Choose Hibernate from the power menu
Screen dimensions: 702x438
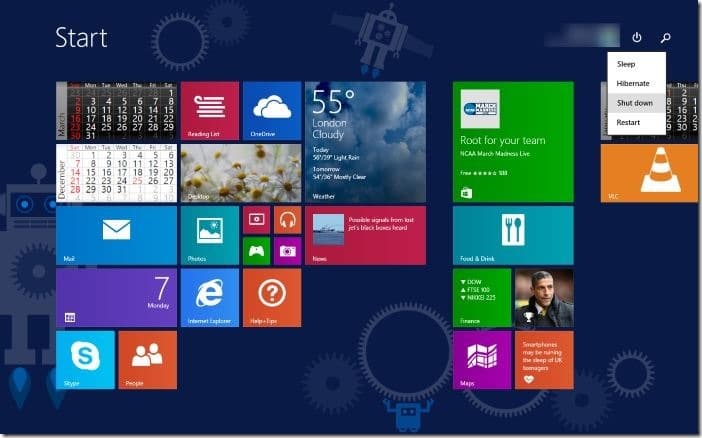(x=636, y=83)
